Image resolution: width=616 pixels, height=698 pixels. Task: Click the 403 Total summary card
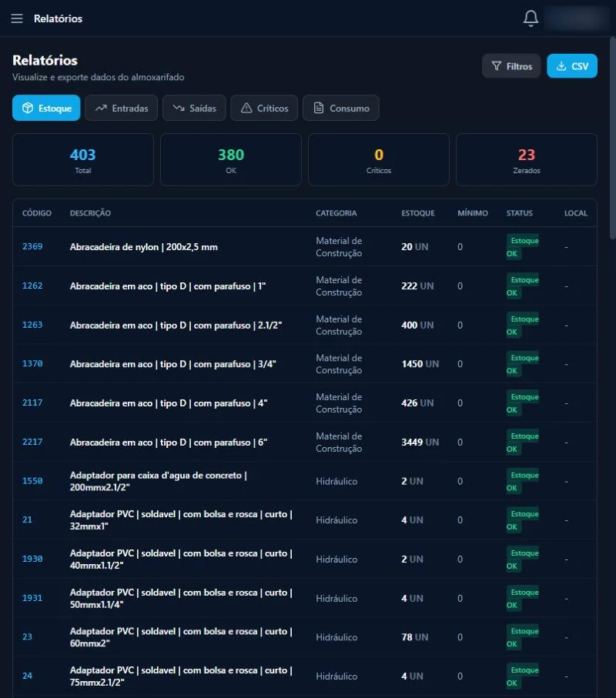pyautogui.click(x=83, y=160)
